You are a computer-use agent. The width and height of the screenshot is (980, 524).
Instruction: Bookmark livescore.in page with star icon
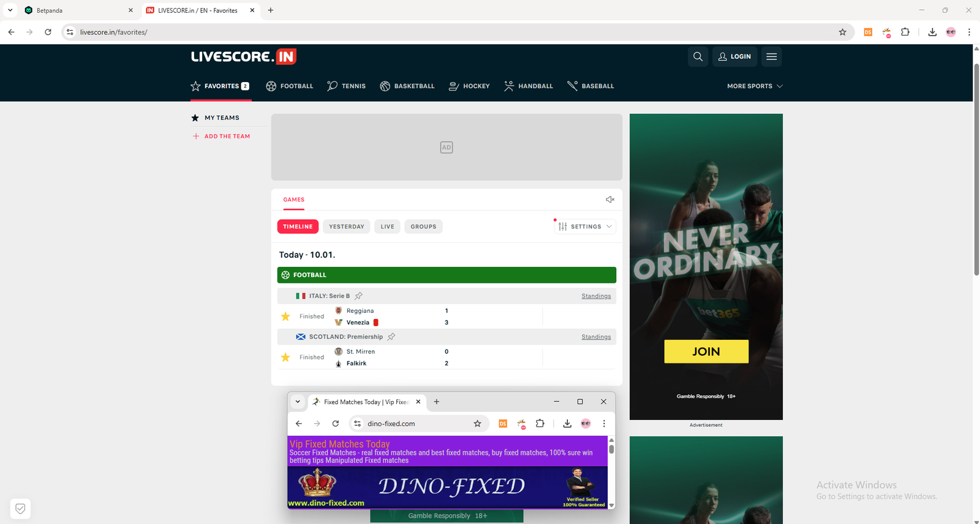coord(842,32)
